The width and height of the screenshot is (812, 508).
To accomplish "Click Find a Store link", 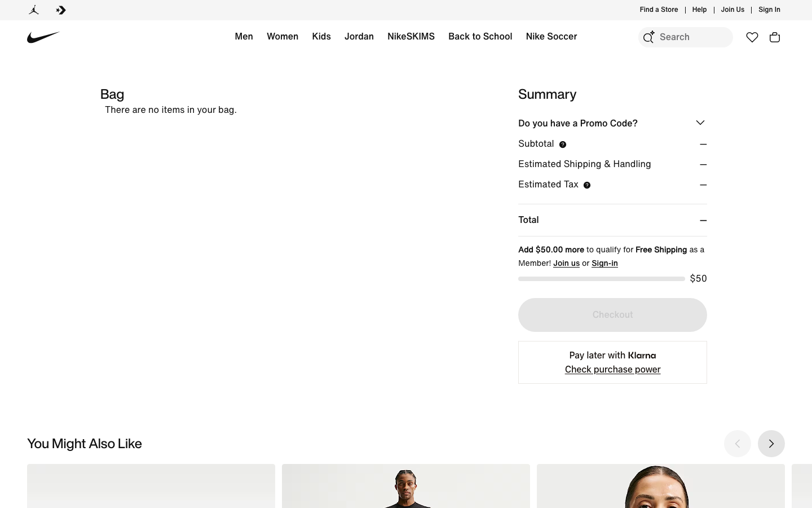I will click(659, 10).
